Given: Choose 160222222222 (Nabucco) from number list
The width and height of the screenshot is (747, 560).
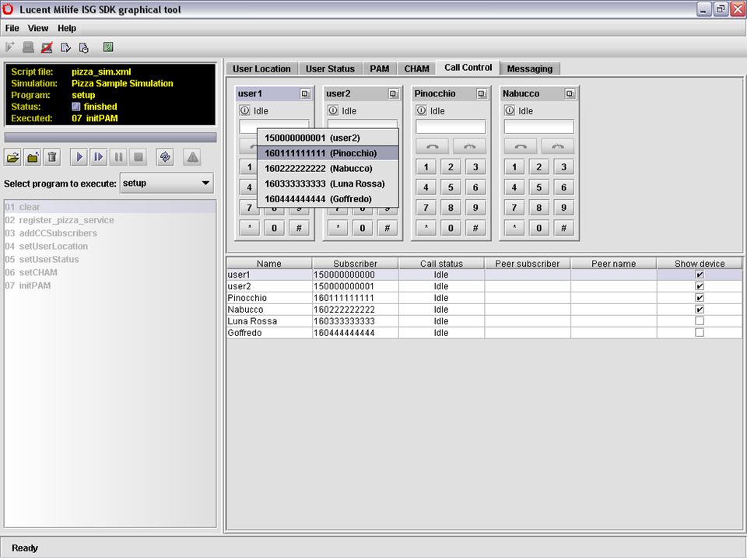Looking at the screenshot, I should tap(328, 169).
